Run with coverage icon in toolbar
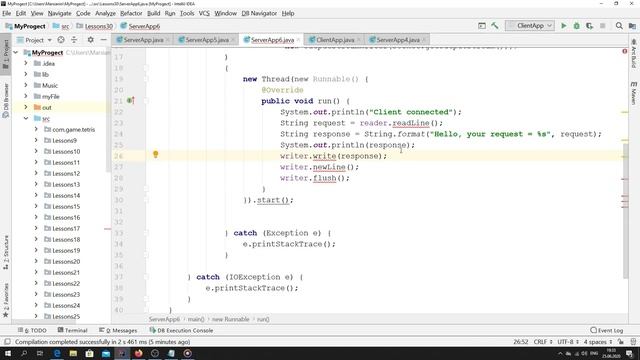This screenshot has width=640, height=360. [x=589, y=26]
